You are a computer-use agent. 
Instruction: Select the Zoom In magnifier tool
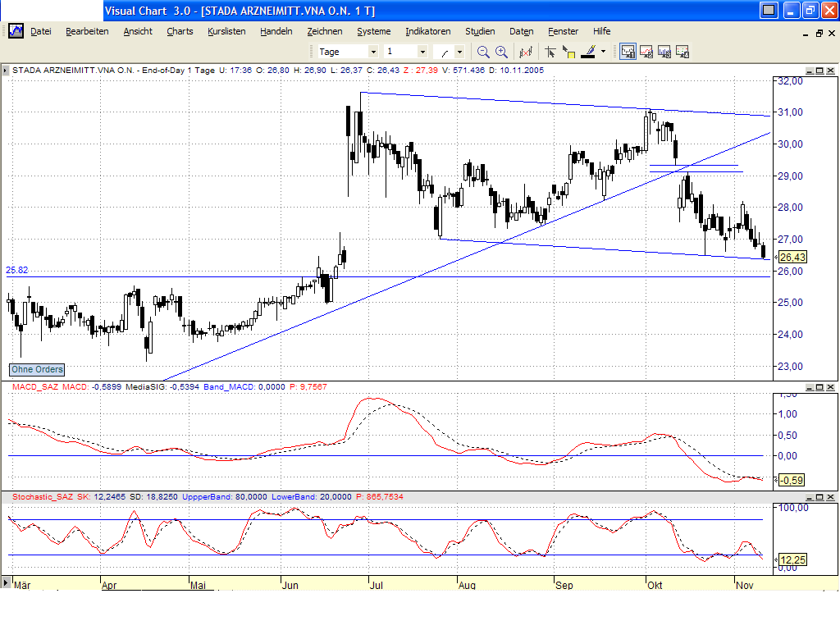(501, 51)
